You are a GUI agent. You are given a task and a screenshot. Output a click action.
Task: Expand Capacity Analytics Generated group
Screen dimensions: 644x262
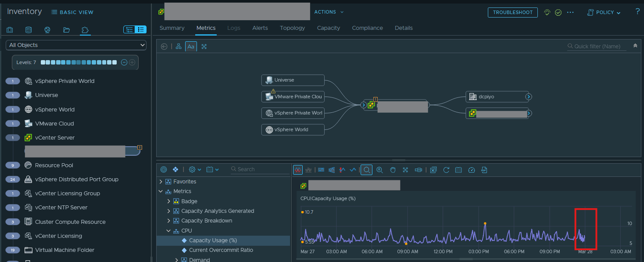169,211
